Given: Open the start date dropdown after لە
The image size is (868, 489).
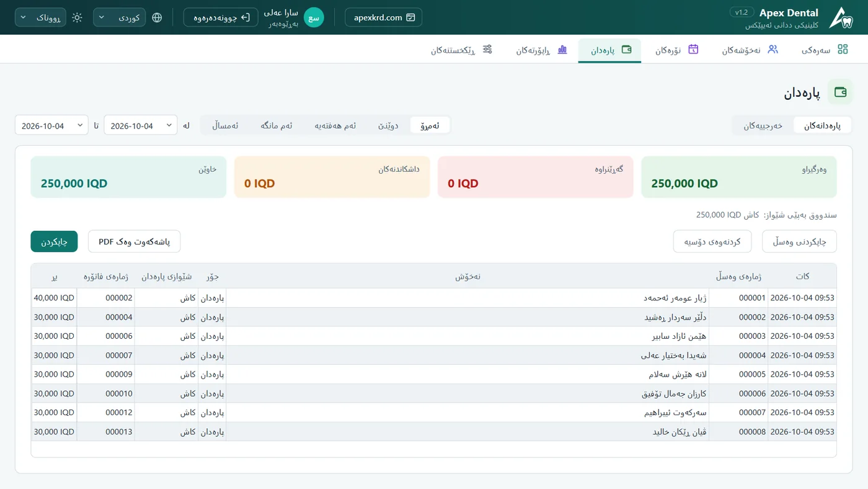Looking at the screenshot, I should point(140,125).
